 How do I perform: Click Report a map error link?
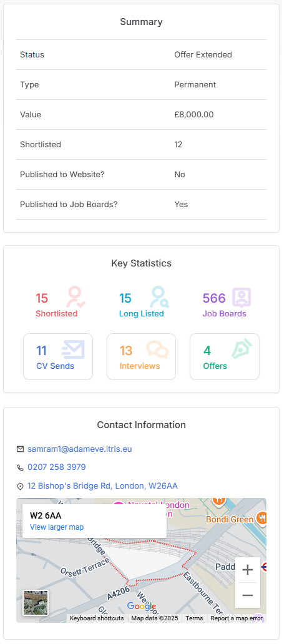[236, 618]
